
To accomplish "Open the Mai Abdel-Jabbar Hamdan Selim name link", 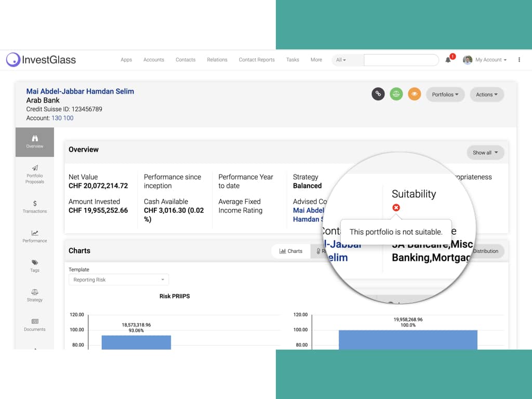I will 80,91.
